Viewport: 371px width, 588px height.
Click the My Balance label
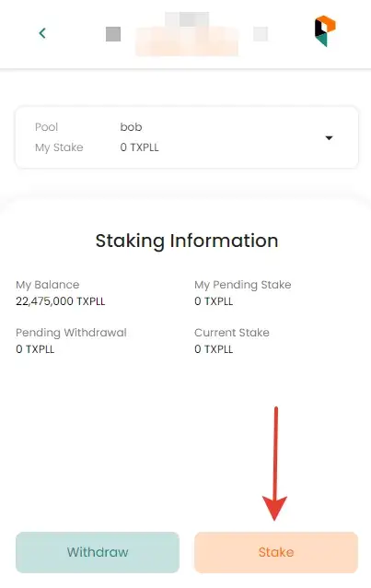tap(48, 285)
